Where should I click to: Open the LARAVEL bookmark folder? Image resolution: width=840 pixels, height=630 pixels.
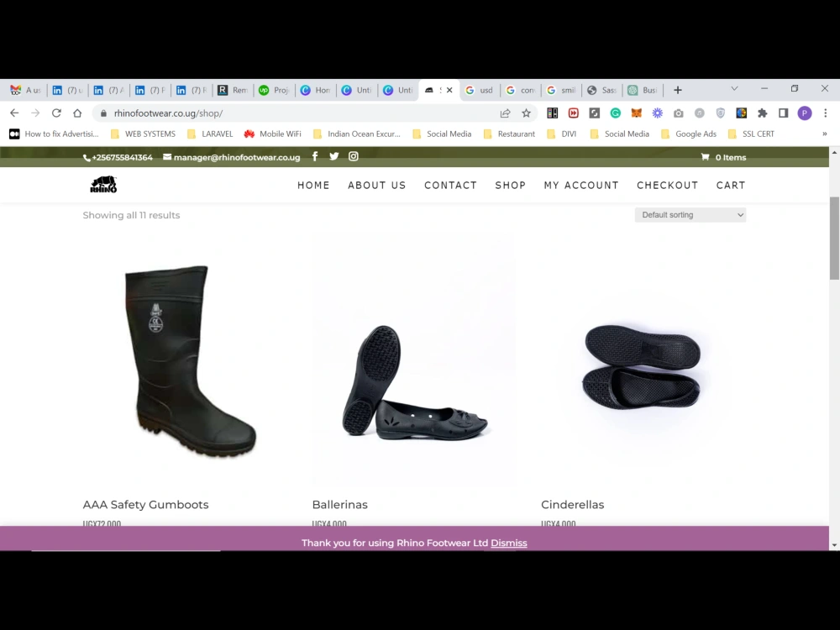coord(210,134)
